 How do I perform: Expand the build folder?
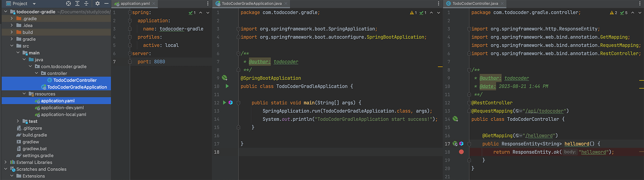(12, 32)
